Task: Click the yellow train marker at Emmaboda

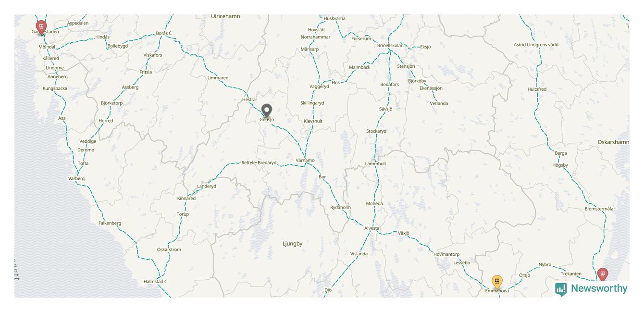Action: [497, 282]
